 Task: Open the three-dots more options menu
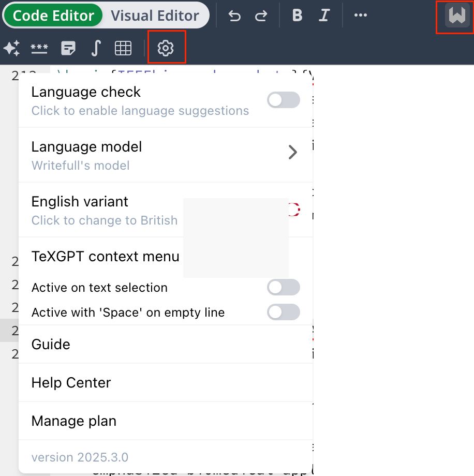(360, 16)
